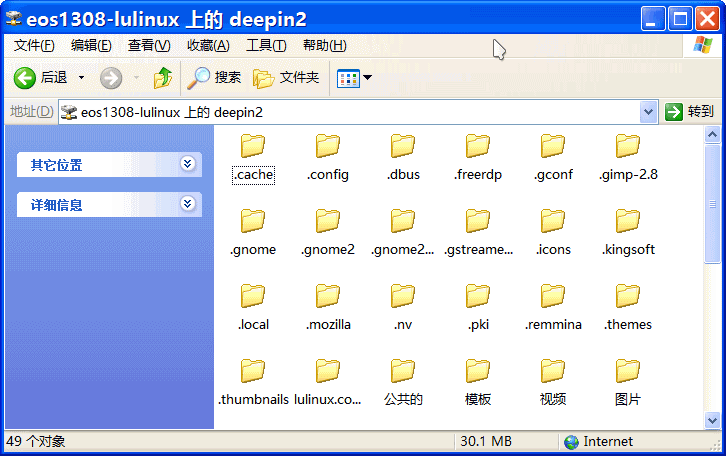Screen dimensions: 726x456
Task: Select the .icons folder icon
Action: [553, 221]
